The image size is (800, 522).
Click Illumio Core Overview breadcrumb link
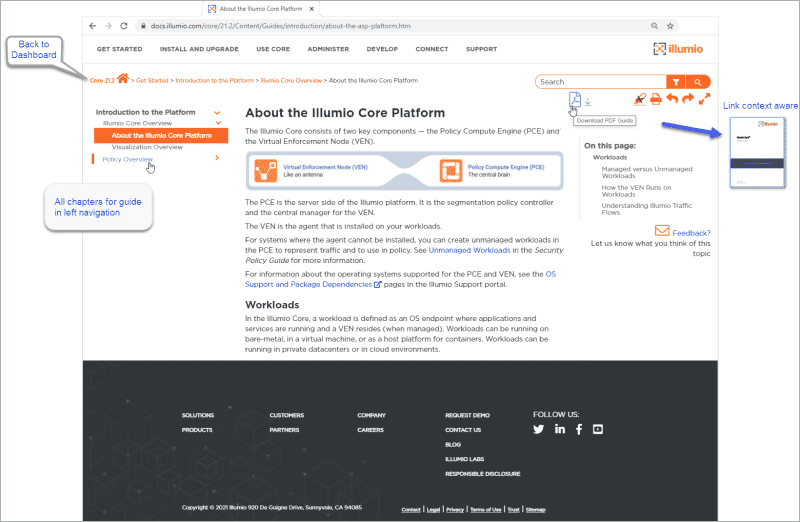291,81
